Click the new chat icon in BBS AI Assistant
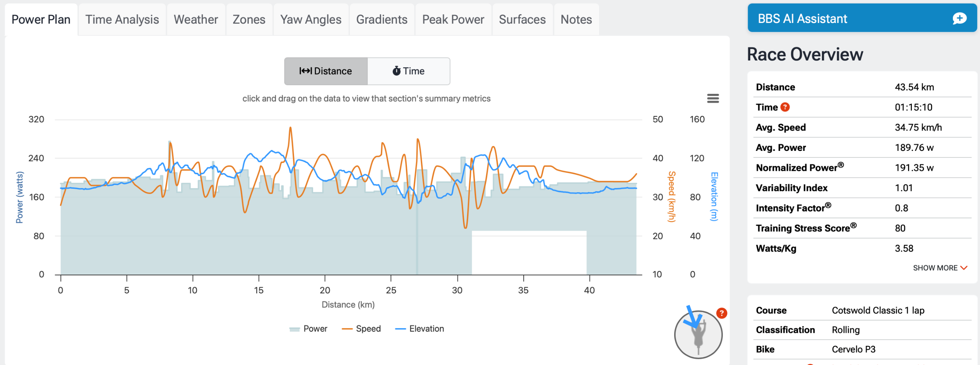The image size is (980, 365). tap(959, 18)
